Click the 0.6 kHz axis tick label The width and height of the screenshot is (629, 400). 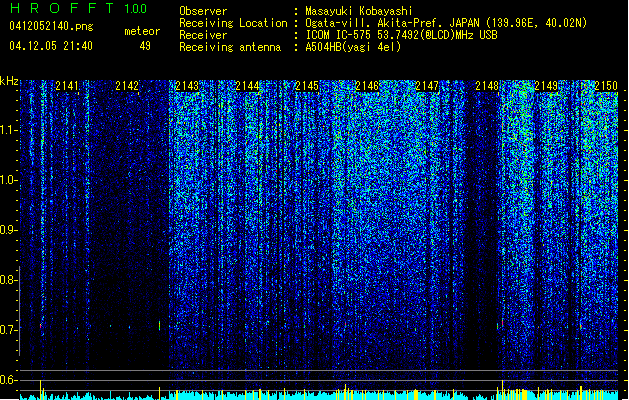click(x=8, y=380)
